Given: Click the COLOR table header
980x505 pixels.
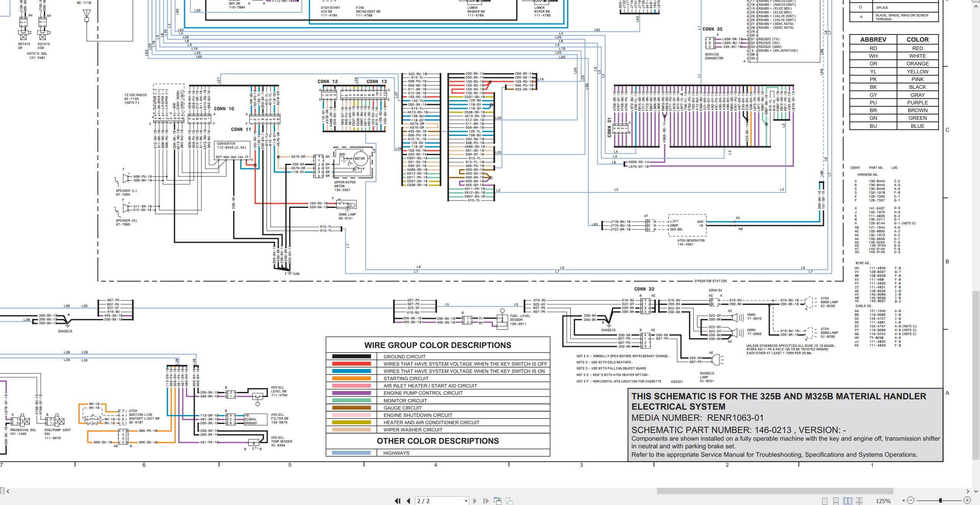Looking at the screenshot, I should [x=917, y=39].
